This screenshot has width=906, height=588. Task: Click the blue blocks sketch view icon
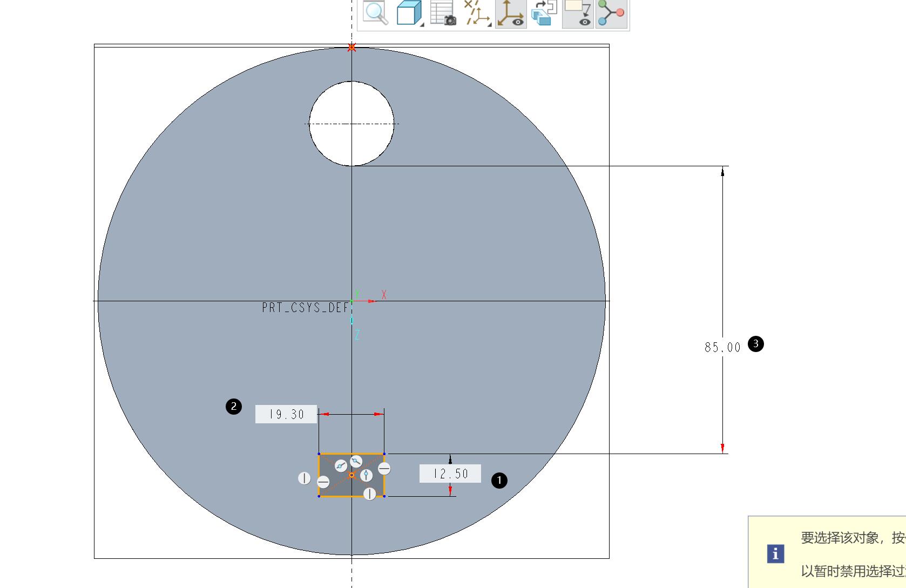[x=544, y=13]
